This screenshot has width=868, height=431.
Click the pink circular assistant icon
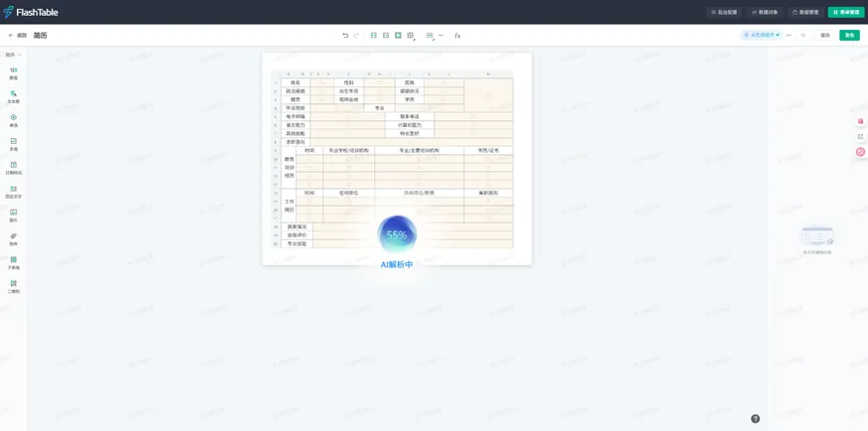(860, 152)
